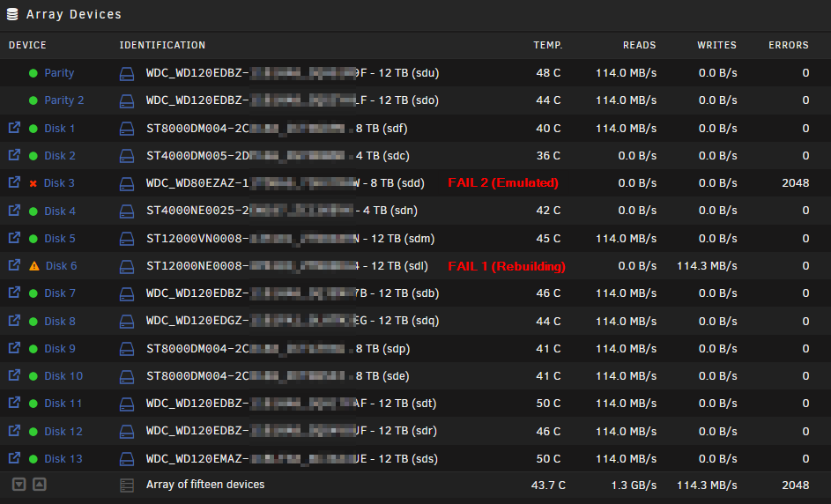
Task: Click the 1.3 GB/s total reads value
Action: pyautogui.click(x=634, y=485)
